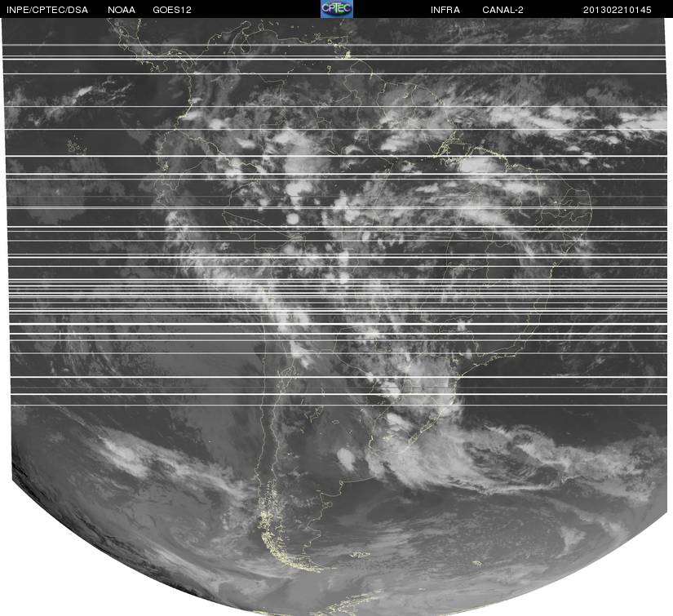673x616 pixels.
Task: Click the CANAL-2 channel label
Action: pos(503,10)
